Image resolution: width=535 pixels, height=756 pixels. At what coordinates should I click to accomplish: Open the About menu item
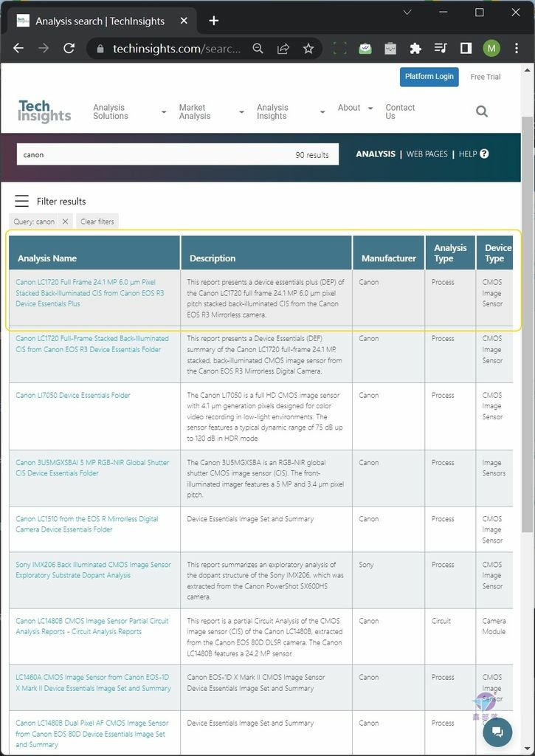pyautogui.click(x=349, y=108)
